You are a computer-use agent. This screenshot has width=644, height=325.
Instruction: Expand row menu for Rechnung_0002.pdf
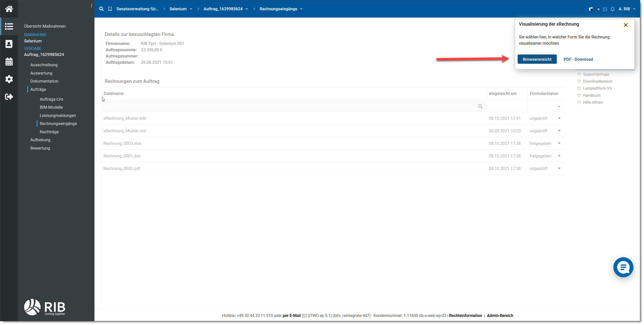tap(559, 168)
